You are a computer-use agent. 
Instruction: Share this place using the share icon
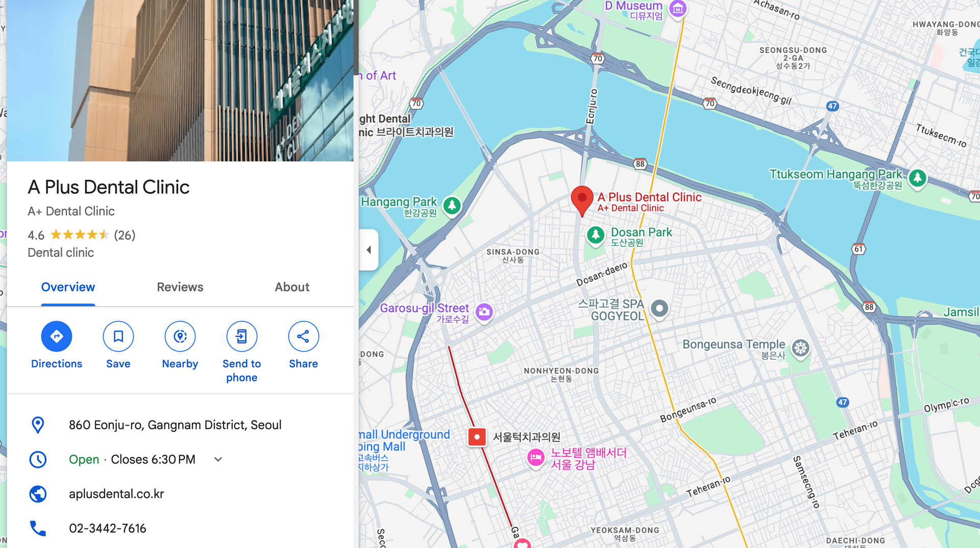coord(304,336)
